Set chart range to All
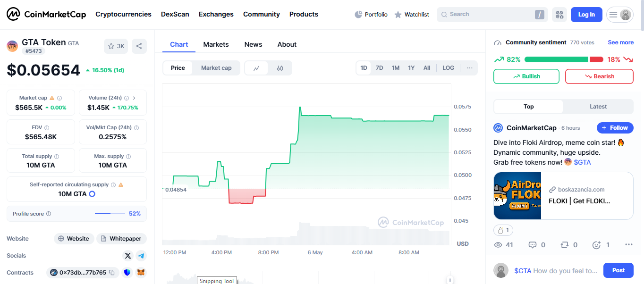The image size is (644, 284). 427,68
